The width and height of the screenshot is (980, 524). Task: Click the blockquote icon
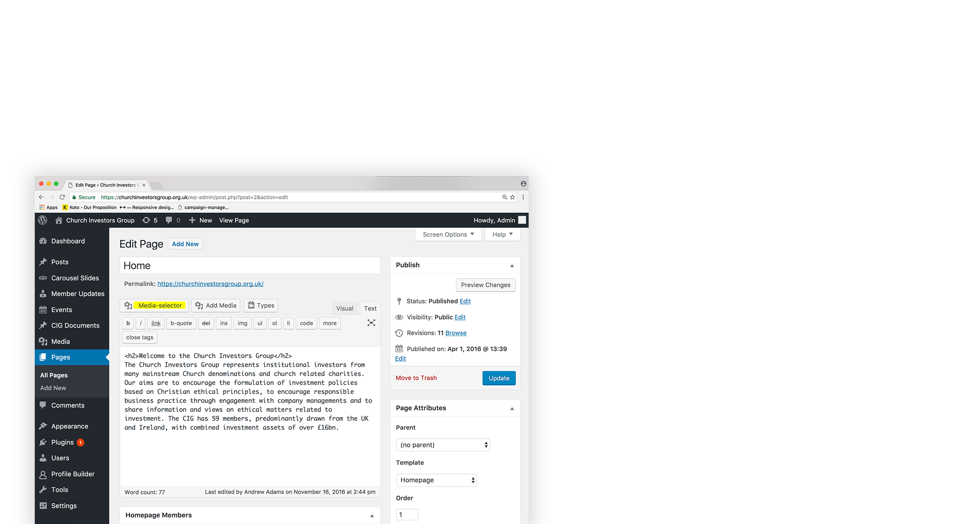coord(180,323)
